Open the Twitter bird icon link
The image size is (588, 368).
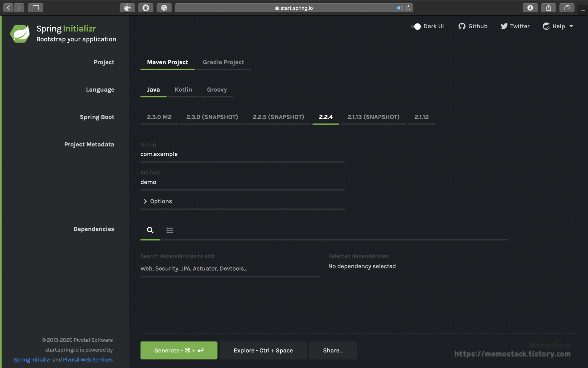point(504,26)
